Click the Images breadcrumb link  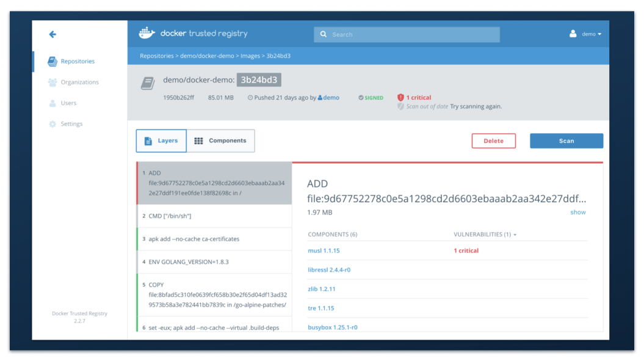point(250,56)
